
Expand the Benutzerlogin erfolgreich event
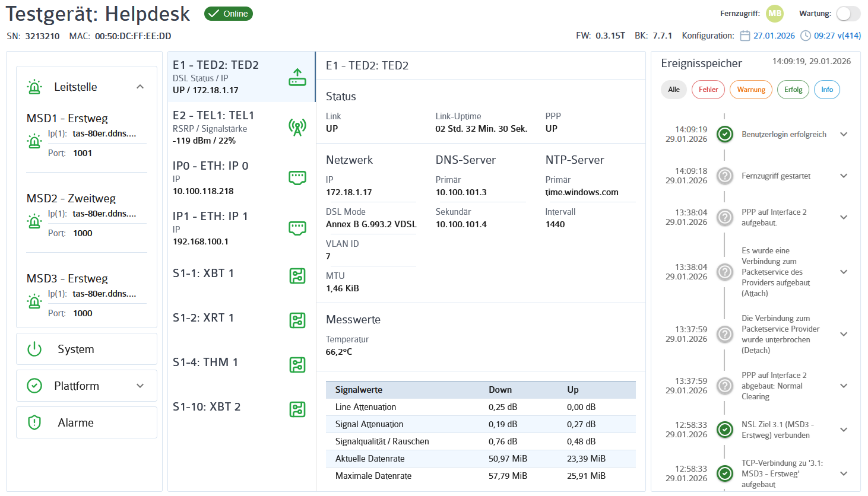[x=844, y=134]
